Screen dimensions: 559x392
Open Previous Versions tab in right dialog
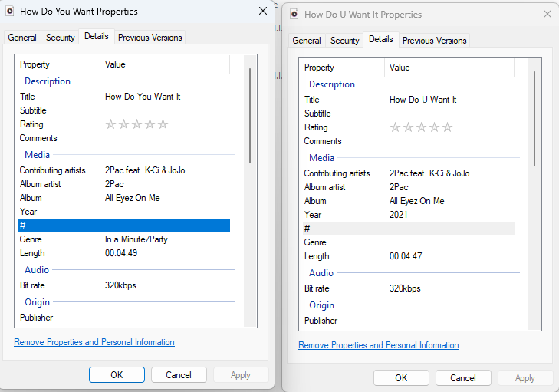(434, 41)
